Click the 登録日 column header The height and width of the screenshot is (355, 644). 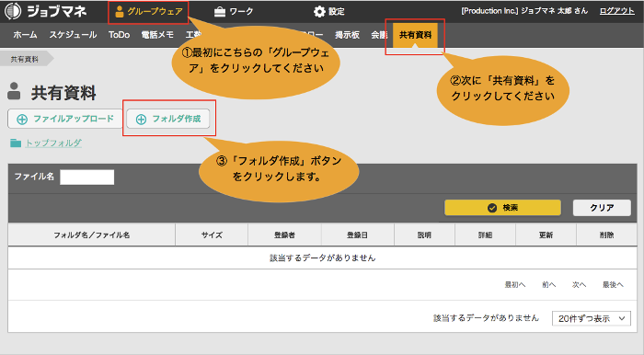pos(357,235)
